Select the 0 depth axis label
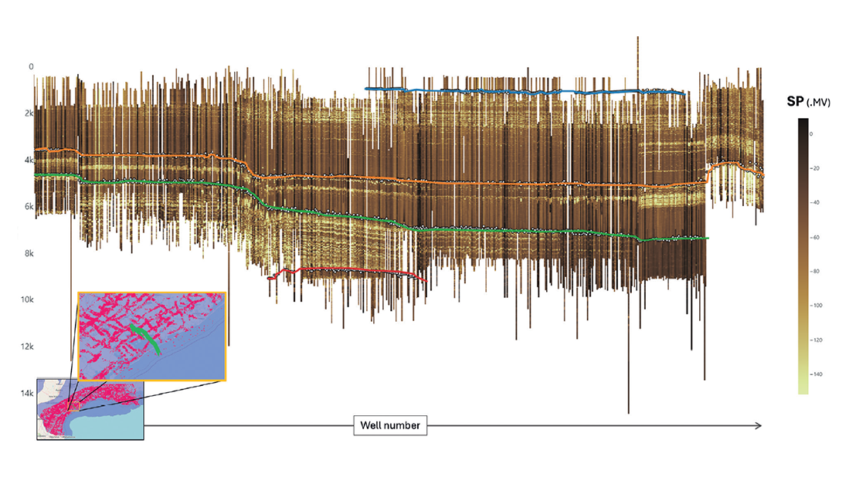The height and width of the screenshot is (504, 842). (x=32, y=67)
